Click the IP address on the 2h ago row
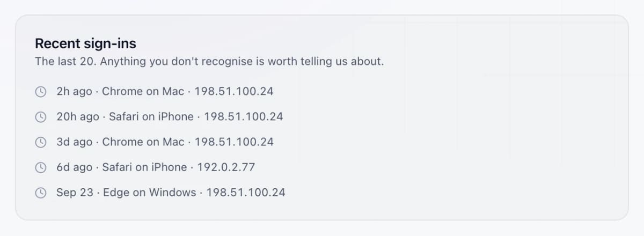The image size is (644, 236). pyautogui.click(x=234, y=91)
